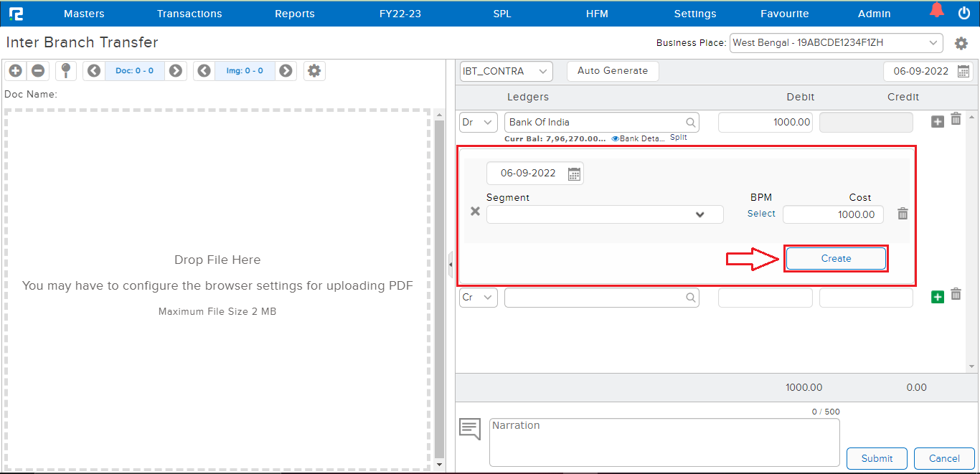Image resolution: width=980 pixels, height=474 pixels.
Task: Click the Create button
Action: 836,258
